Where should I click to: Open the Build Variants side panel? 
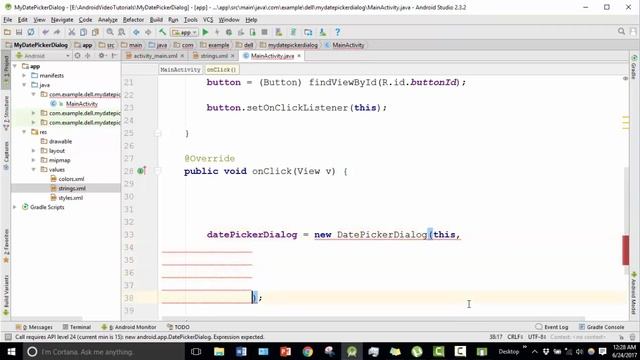click(6, 295)
